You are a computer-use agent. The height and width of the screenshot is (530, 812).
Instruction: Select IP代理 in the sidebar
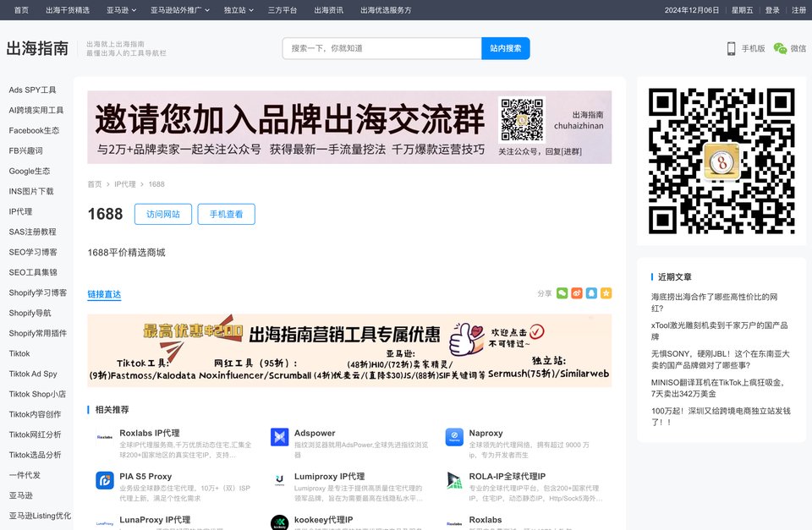[x=20, y=211]
